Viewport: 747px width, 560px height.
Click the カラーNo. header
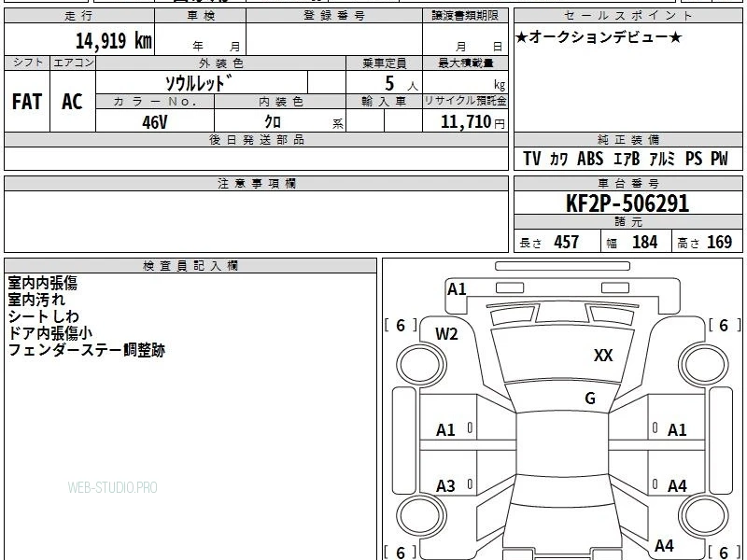coord(155,102)
